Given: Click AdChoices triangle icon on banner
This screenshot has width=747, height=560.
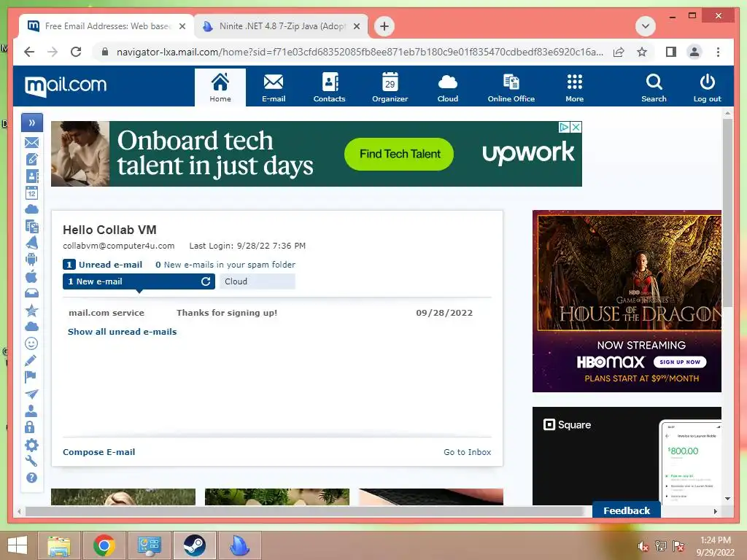Looking at the screenshot, I should [564, 127].
